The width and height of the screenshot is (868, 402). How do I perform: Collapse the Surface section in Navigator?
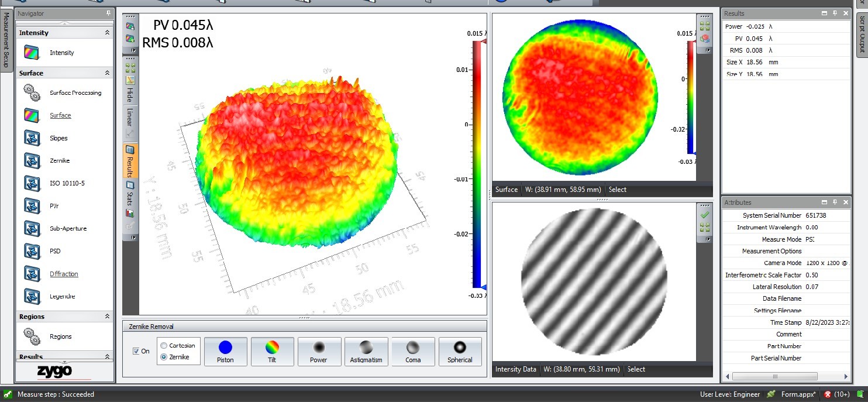107,73
